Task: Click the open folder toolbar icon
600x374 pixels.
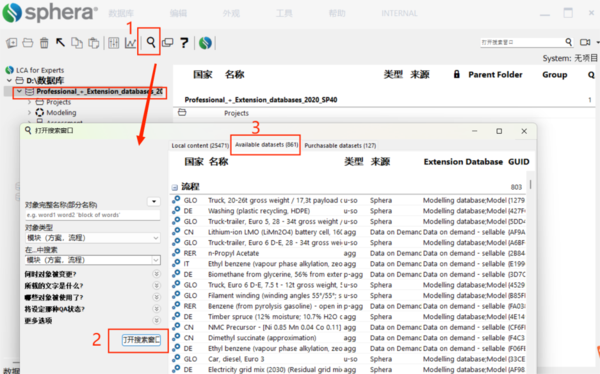Action: tap(28, 42)
